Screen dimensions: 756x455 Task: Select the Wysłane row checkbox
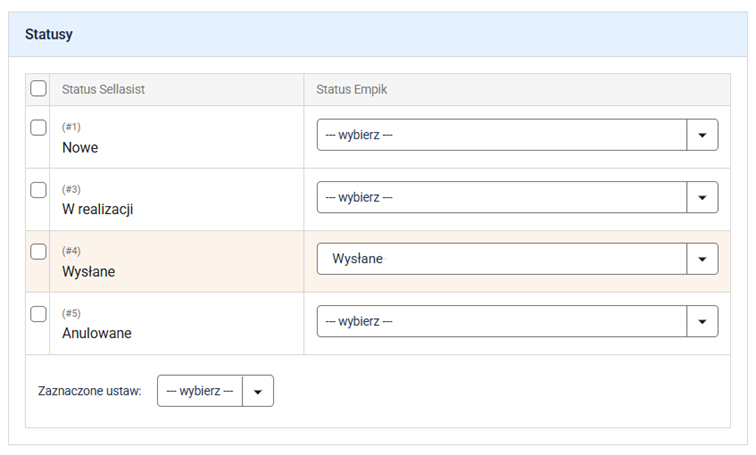[x=38, y=252]
